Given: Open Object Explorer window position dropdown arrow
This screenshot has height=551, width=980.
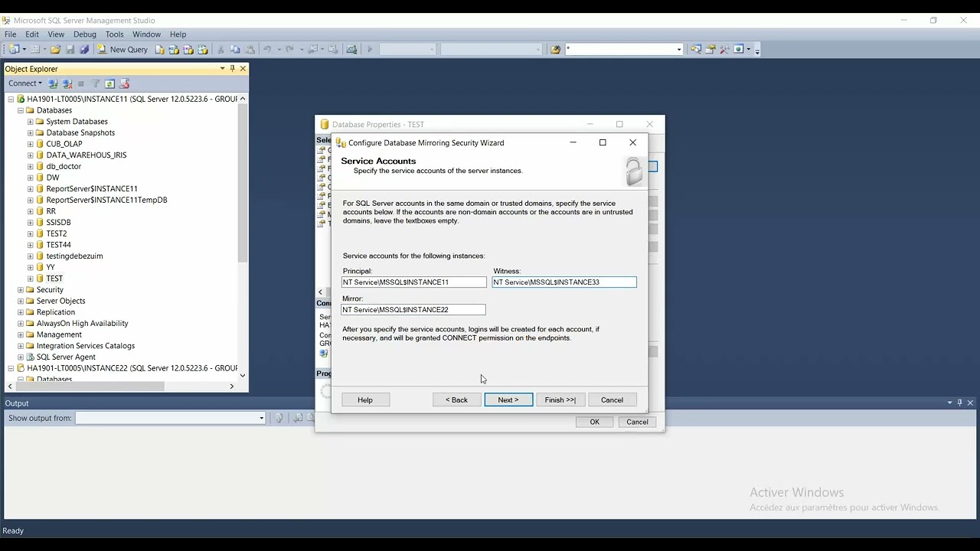Looking at the screenshot, I should click(x=222, y=68).
